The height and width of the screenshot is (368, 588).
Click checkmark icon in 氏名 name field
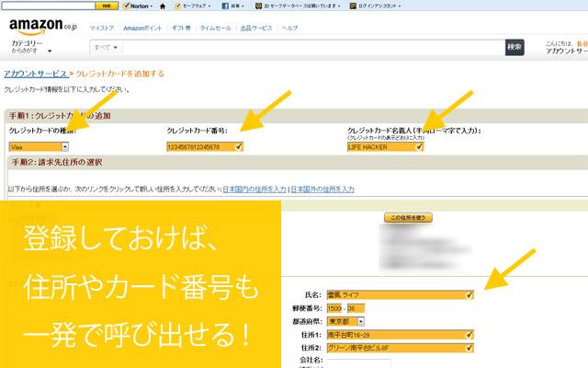click(469, 294)
